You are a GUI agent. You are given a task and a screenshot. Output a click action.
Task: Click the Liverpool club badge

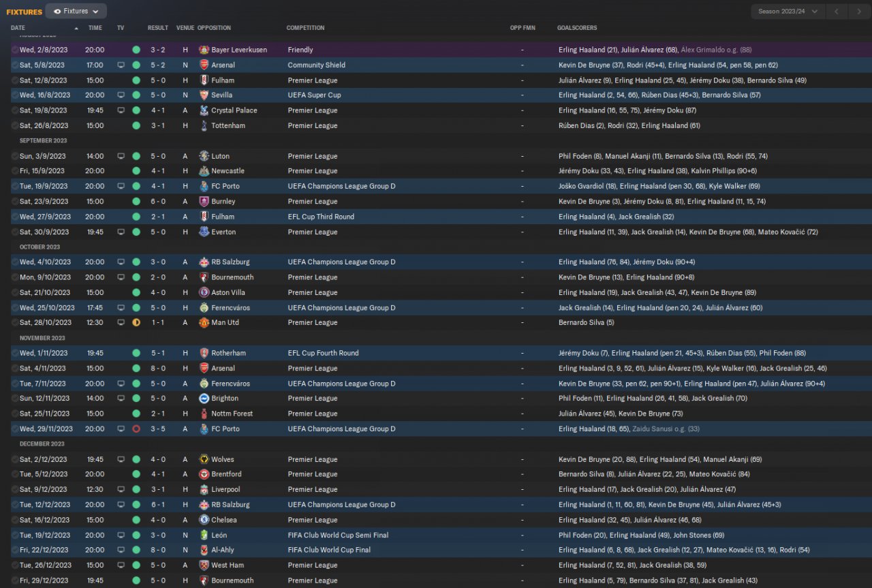click(x=204, y=489)
